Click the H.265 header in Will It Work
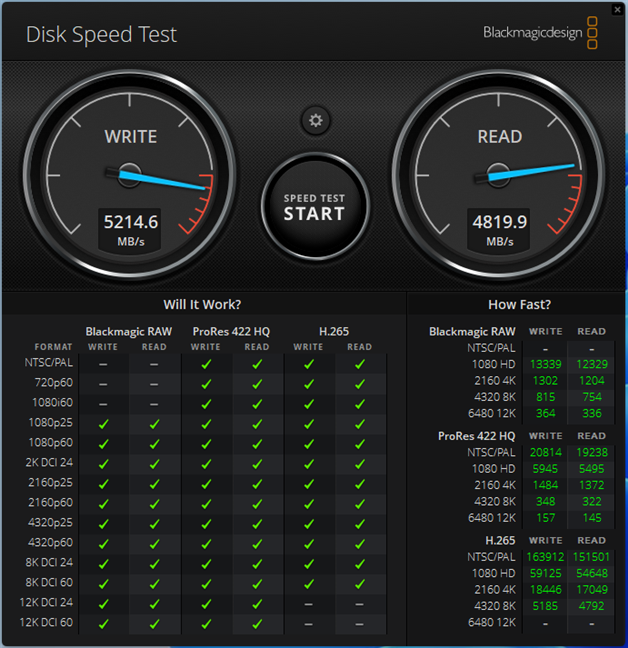The height and width of the screenshot is (648, 628). coord(334,331)
